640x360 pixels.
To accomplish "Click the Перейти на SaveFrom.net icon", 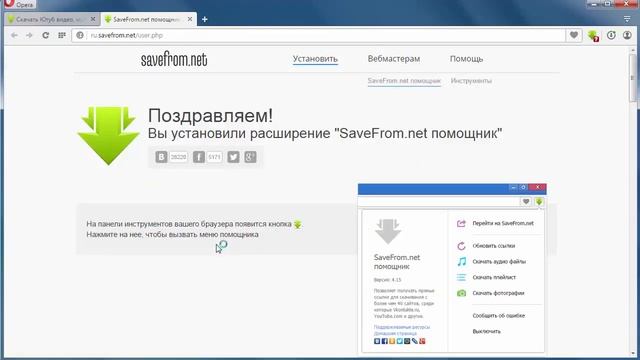I will tap(461, 223).
